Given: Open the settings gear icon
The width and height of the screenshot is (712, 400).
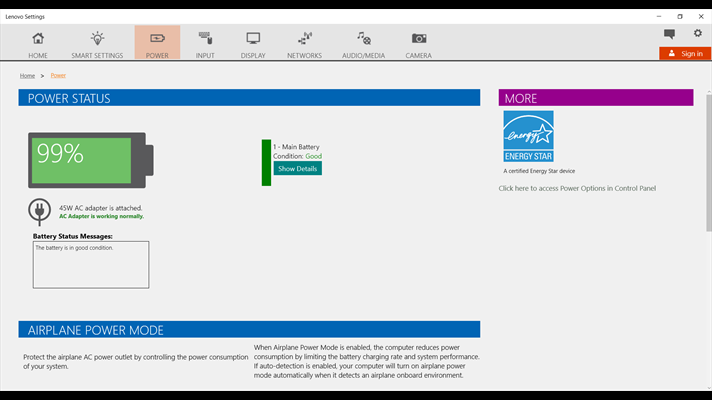Looking at the screenshot, I should [x=697, y=33].
